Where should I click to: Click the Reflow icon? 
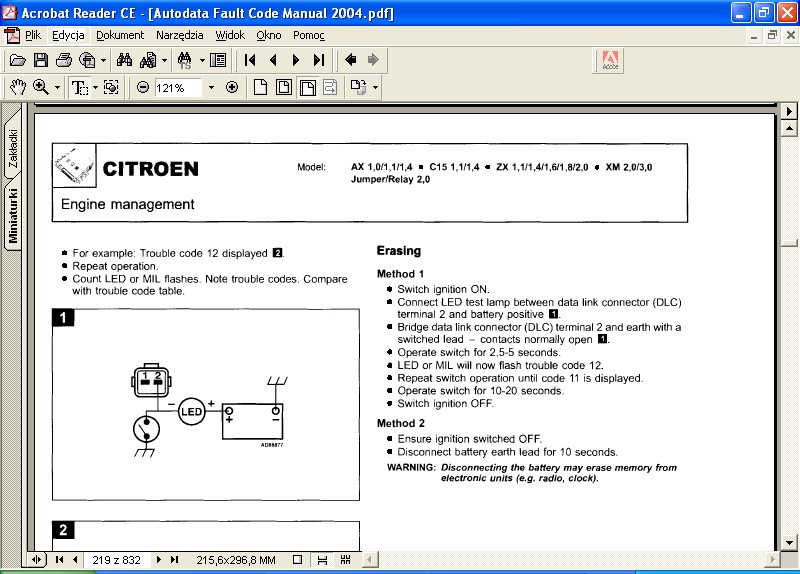tap(331, 87)
